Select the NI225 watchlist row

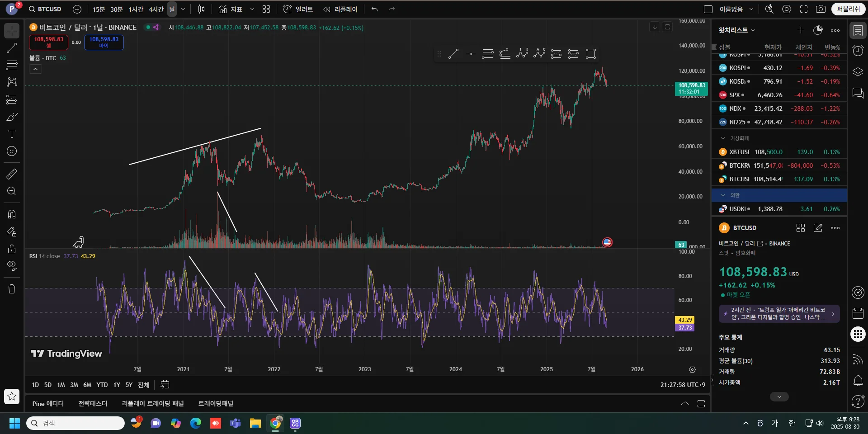[x=779, y=122]
